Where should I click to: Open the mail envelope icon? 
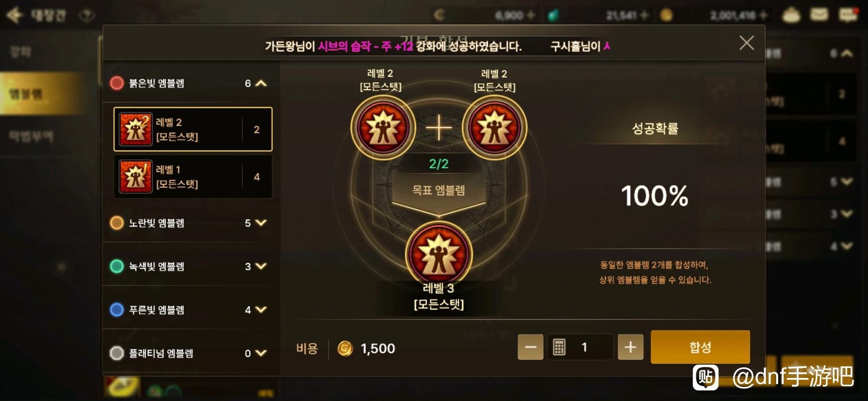[x=819, y=15]
